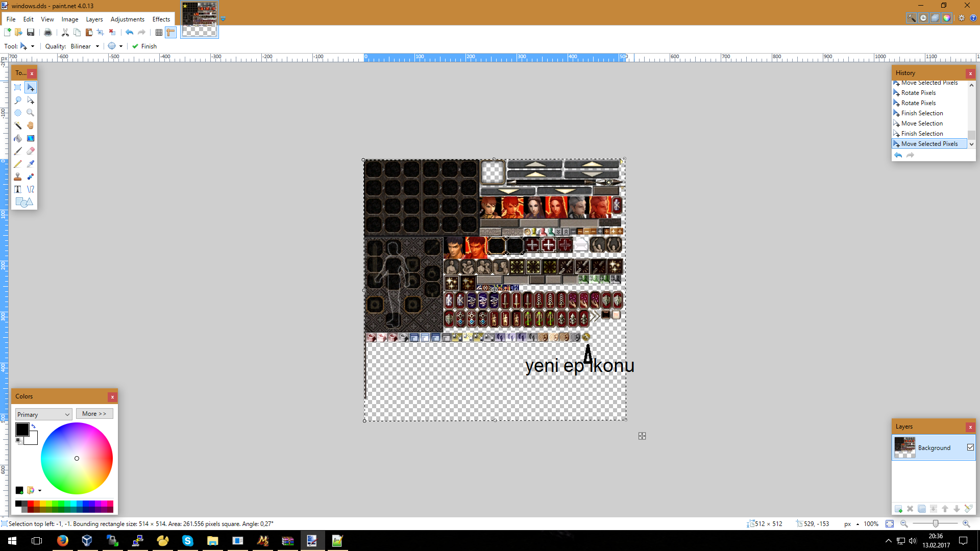980x551 pixels.
Task: Click the Save icon in toolbar
Action: [x=31, y=32]
